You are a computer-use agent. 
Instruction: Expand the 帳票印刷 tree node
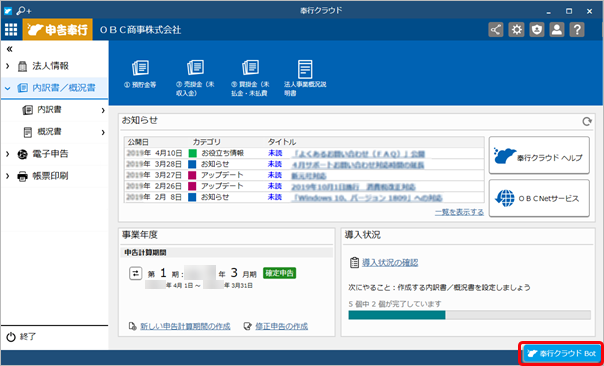[x=8, y=176]
